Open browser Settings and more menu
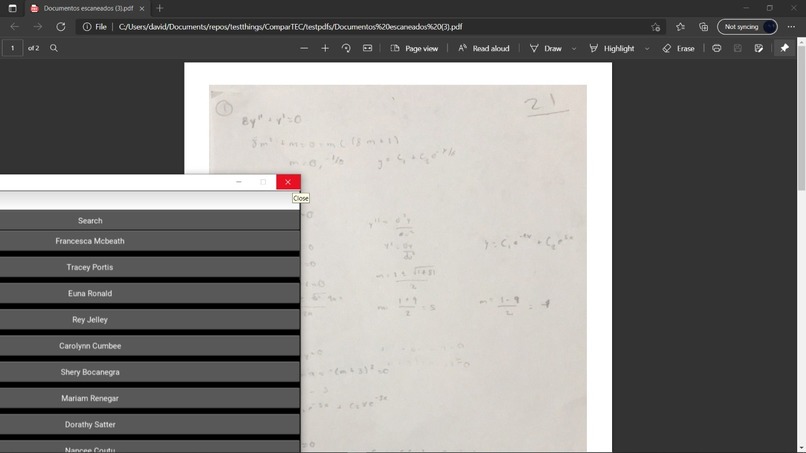Image resolution: width=806 pixels, height=453 pixels. pos(791,27)
